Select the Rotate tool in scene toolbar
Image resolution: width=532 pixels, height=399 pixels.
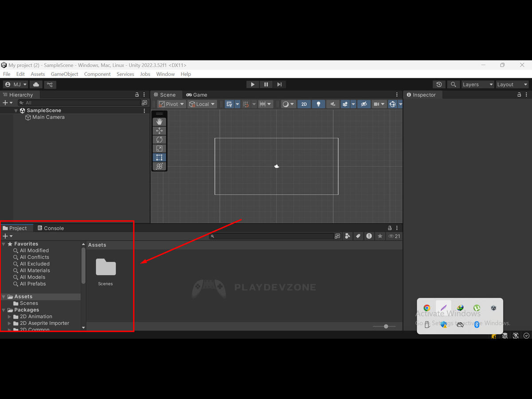pos(159,140)
